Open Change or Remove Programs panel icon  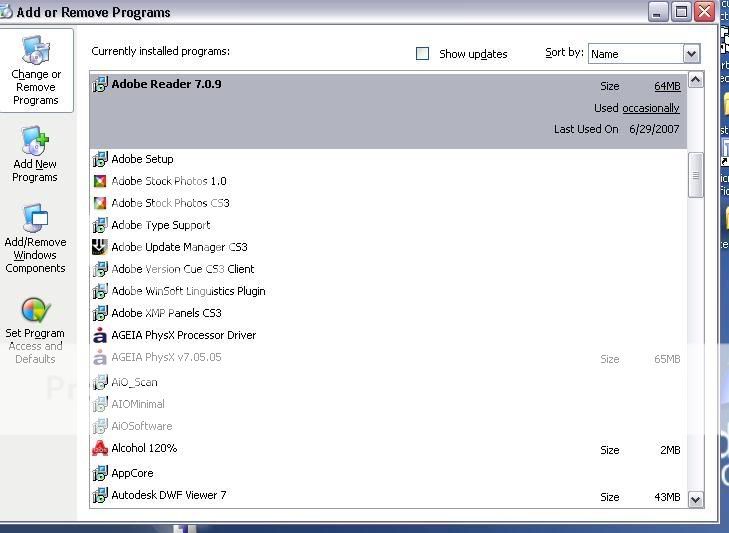[36, 50]
